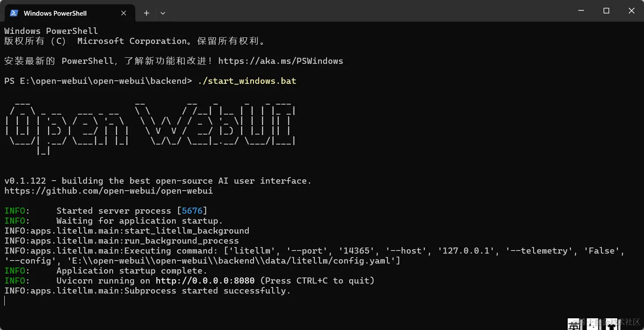Click the ./start_windows.bat command text
Viewport: 644px width, 330px height.
click(247, 81)
